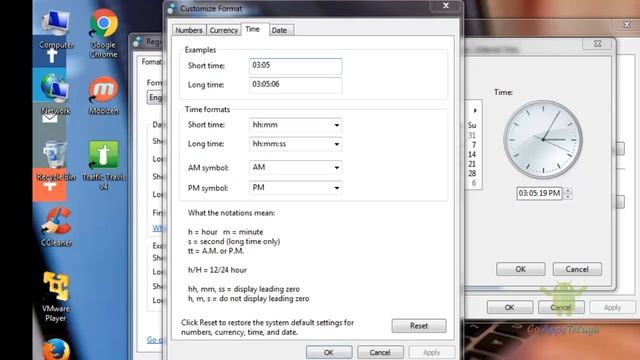Close the time settings dialog
This screenshot has width=640, height=360.
(x=598, y=44)
